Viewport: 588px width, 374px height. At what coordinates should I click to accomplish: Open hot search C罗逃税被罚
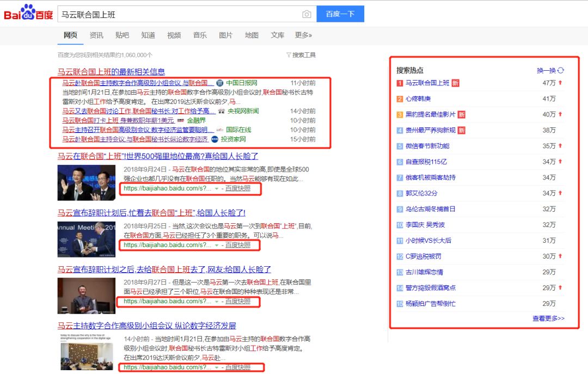click(424, 256)
